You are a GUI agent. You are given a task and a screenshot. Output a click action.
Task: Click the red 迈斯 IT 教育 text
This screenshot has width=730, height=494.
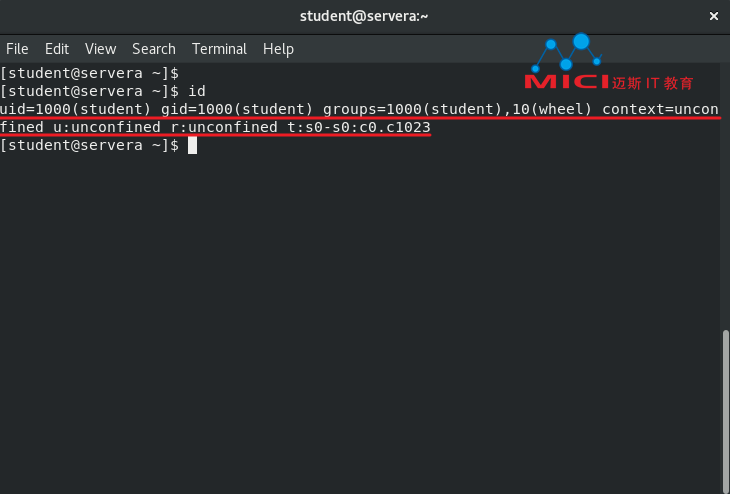653,83
